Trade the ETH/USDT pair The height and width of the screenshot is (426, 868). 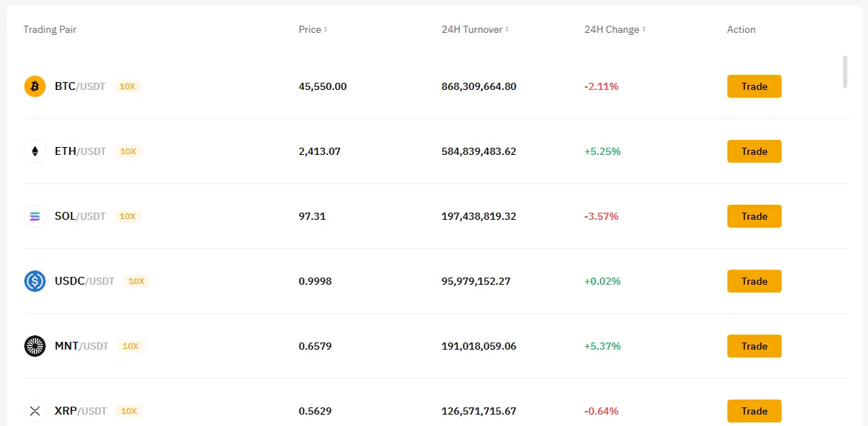coord(754,151)
